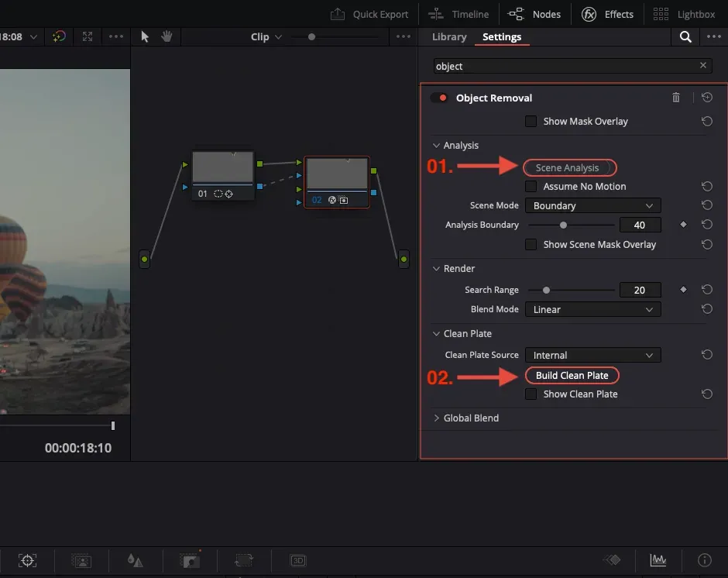This screenshot has height=578, width=728.
Task: Open effects panel options menu
Action: [x=713, y=36]
